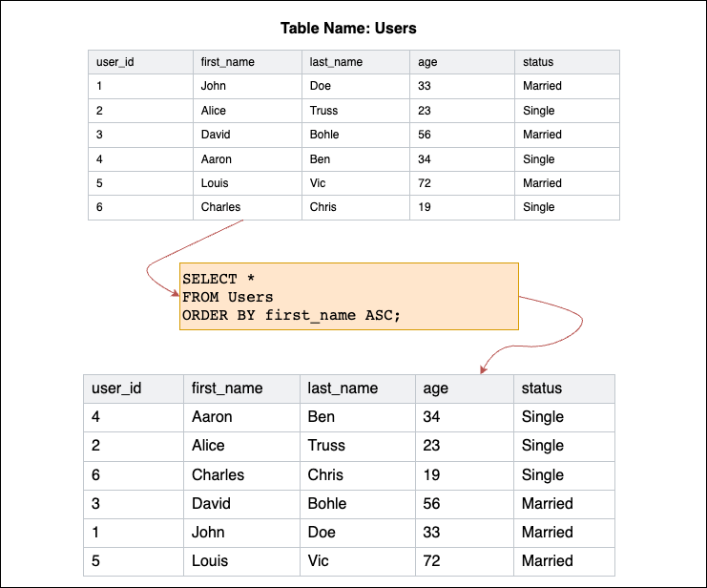Select the status header in the top table
Image resolution: width=707 pixels, height=588 pixels.
(x=538, y=62)
